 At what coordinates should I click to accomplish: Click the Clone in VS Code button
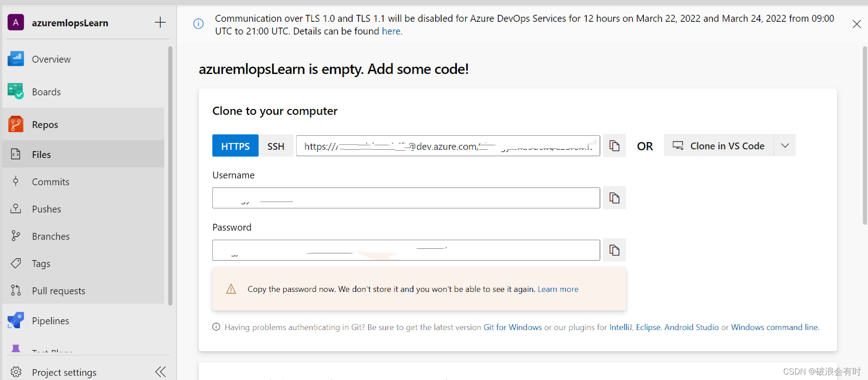[x=719, y=145]
